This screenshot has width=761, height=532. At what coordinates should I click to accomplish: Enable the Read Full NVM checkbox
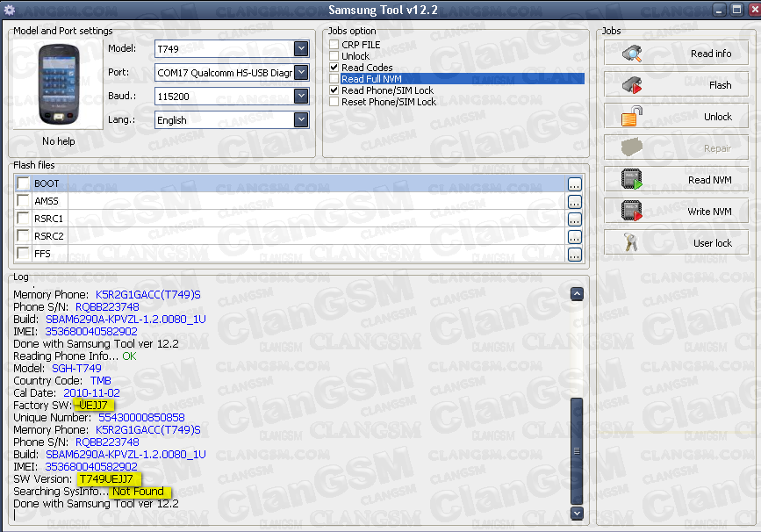tap(334, 79)
